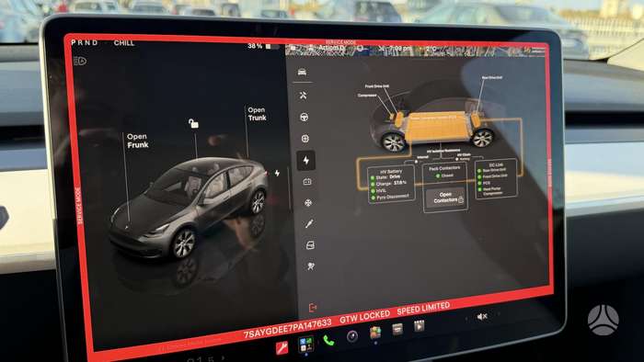This screenshot has width=644, height=362.
Task: Tap the orange battery pack in the diagram
Action: (437, 127)
